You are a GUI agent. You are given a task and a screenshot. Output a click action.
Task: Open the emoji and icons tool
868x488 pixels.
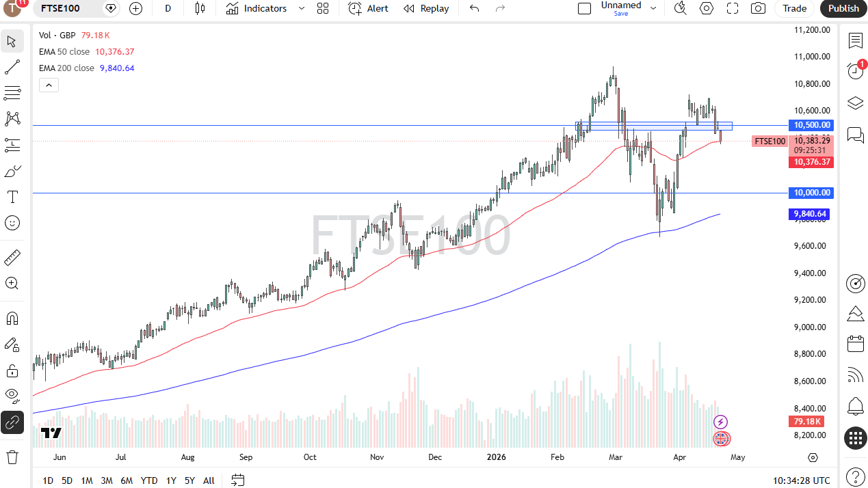point(12,223)
